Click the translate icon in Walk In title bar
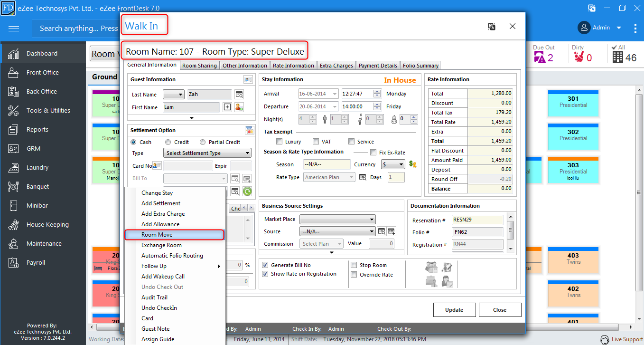 (x=492, y=27)
